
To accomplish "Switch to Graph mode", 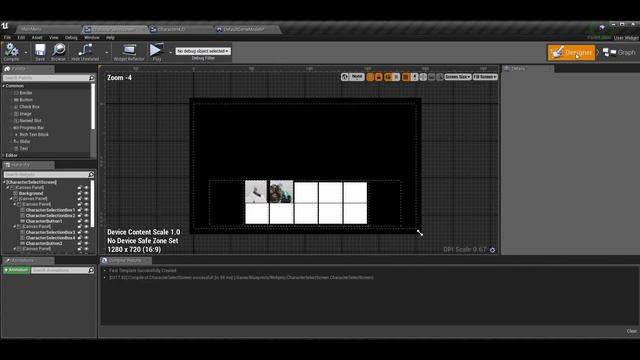I will coord(620,52).
